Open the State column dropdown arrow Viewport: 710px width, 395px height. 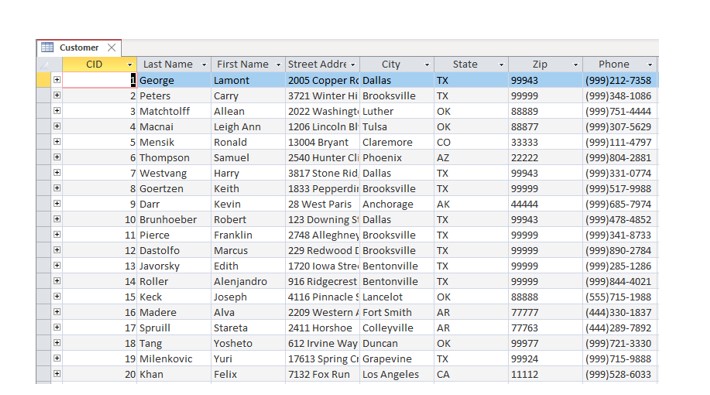click(x=501, y=65)
